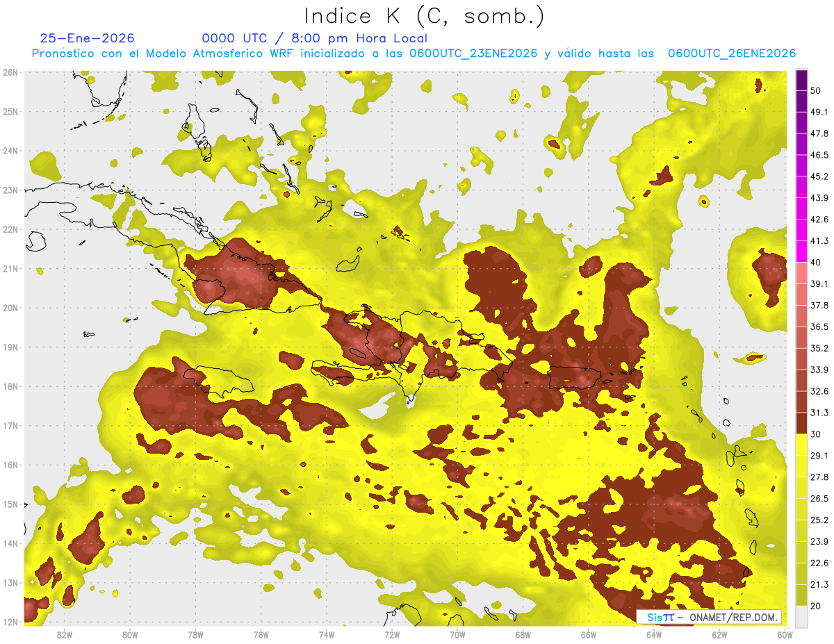Click the colorbar value "43.9"
The image size is (834, 644).
(819, 198)
